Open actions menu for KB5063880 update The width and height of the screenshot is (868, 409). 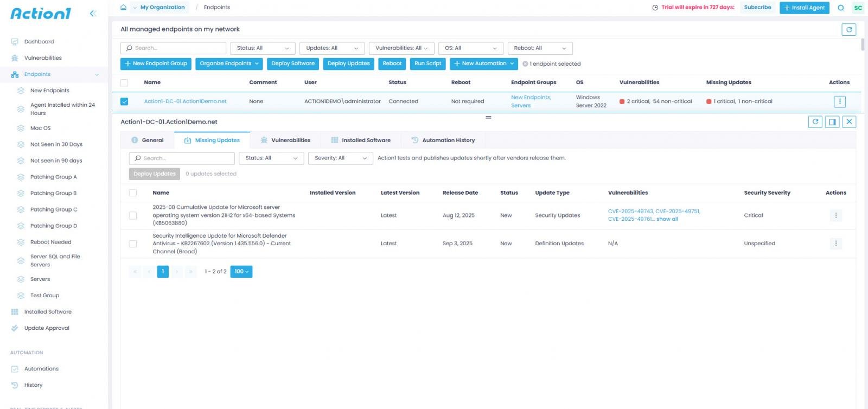tap(835, 215)
